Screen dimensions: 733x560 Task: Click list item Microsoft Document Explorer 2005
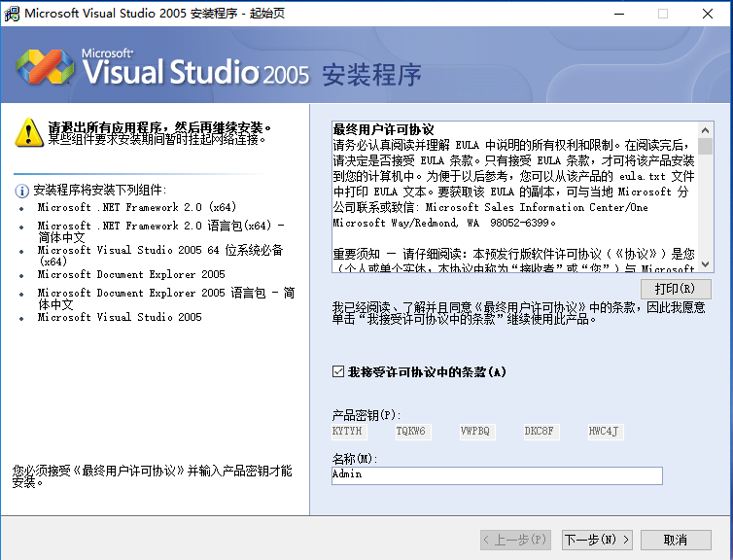pos(131,274)
